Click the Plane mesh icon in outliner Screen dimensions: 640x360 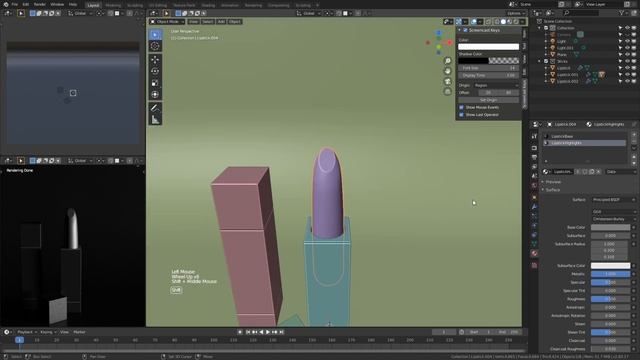(553, 54)
